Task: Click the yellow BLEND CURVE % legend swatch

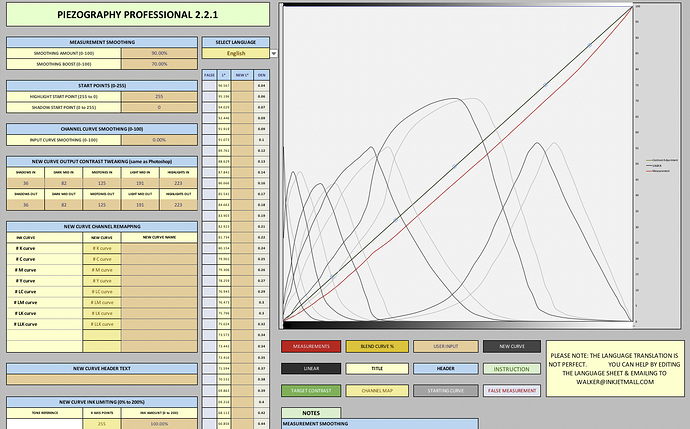Action: 377,346
